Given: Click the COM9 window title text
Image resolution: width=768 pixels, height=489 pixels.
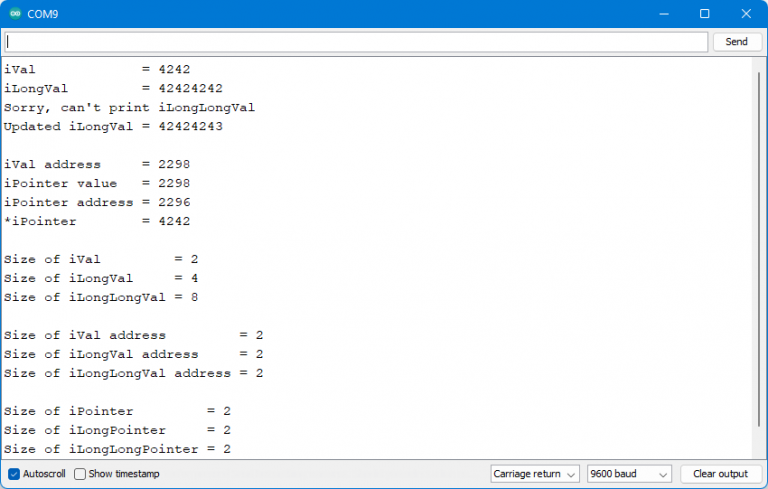Looking at the screenshot, I should coord(42,14).
